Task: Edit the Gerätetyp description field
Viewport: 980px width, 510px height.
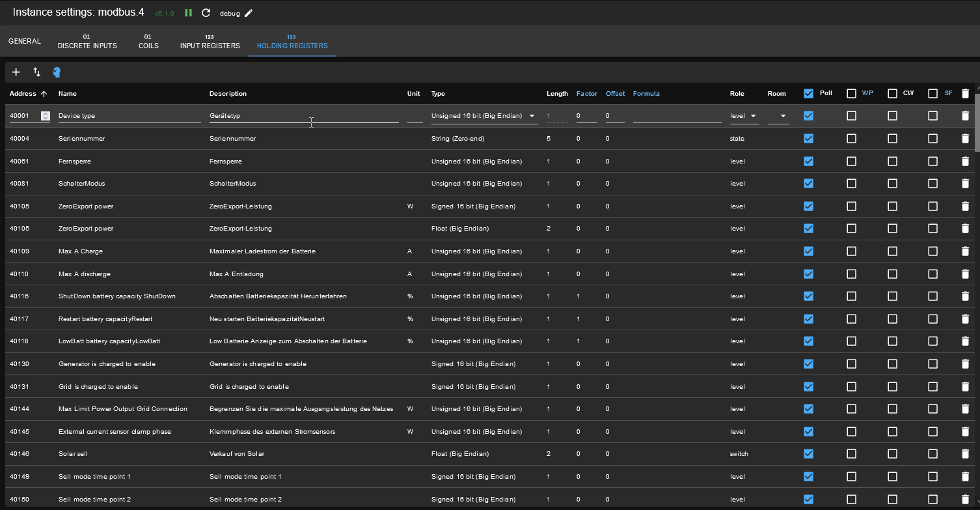Action: (x=304, y=116)
